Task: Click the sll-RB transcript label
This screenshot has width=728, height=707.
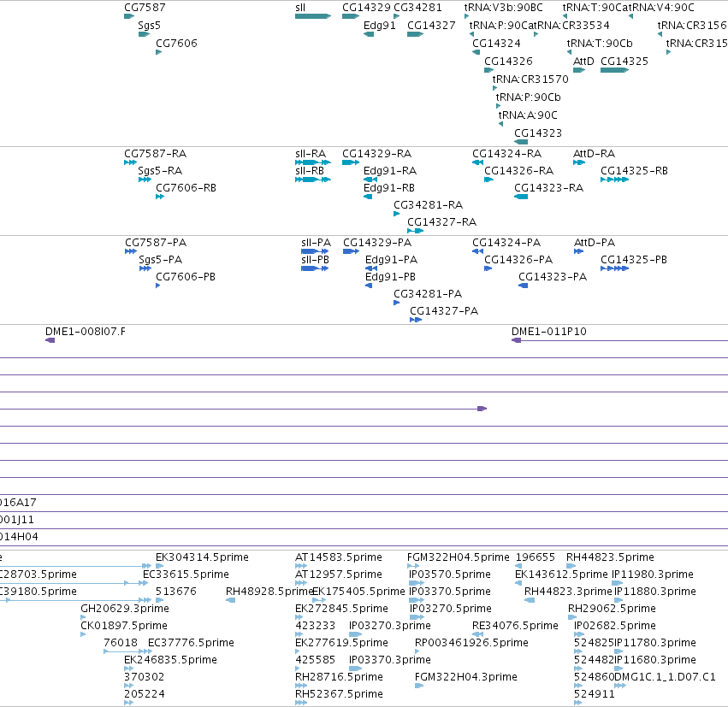Action: [310, 171]
